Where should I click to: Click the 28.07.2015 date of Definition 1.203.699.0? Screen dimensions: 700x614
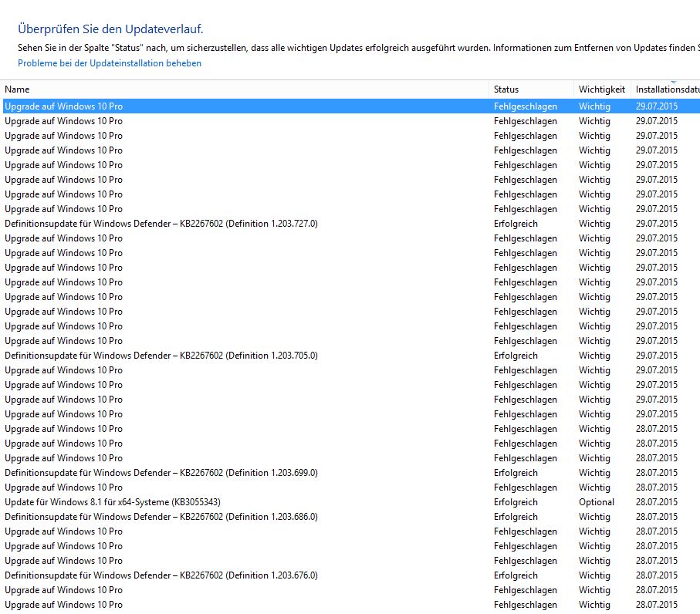click(657, 473)
